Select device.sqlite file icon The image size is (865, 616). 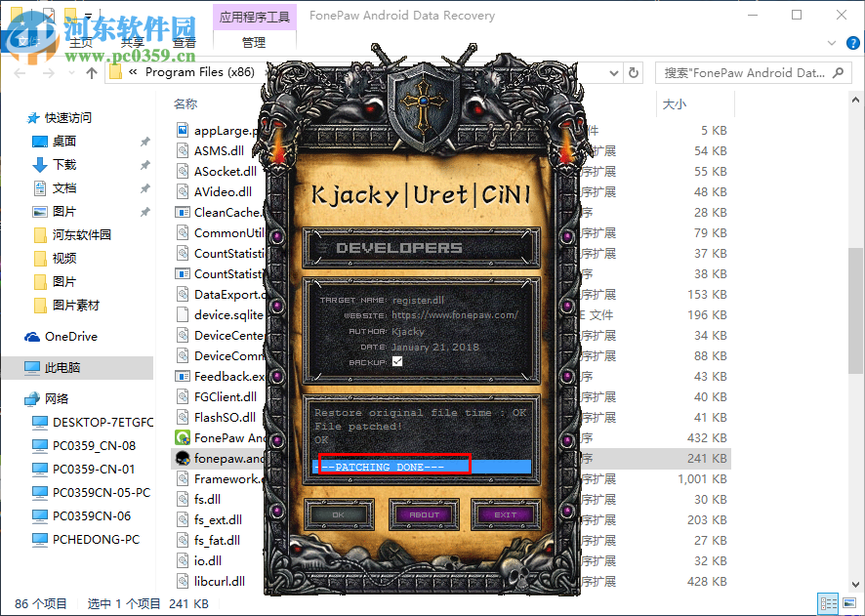182,315
